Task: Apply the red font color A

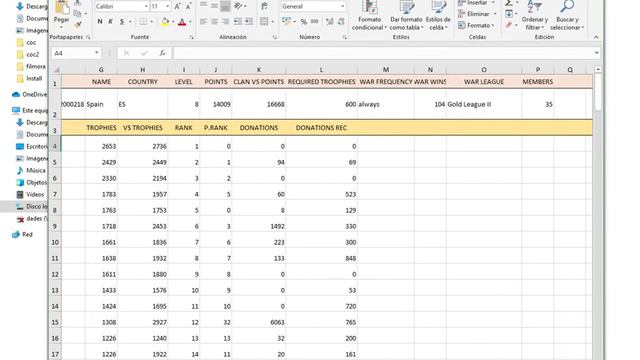Action: click(182, 22)
